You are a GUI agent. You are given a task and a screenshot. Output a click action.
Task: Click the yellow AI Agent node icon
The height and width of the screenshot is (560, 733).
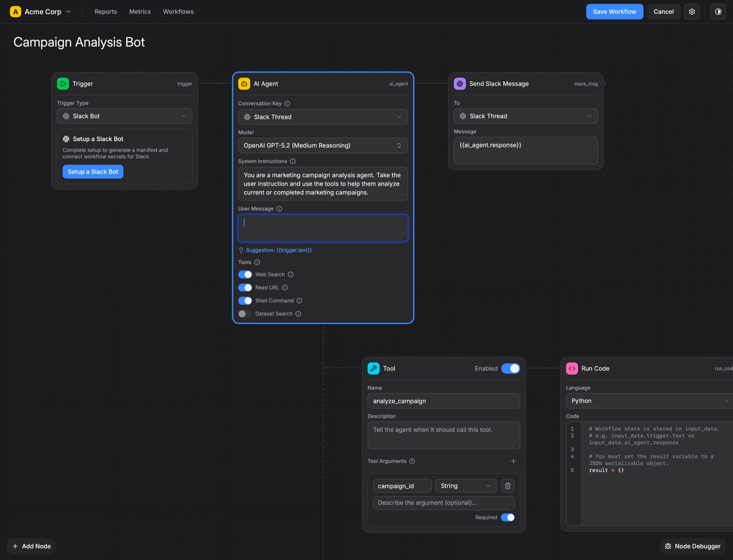pos(244,83)
